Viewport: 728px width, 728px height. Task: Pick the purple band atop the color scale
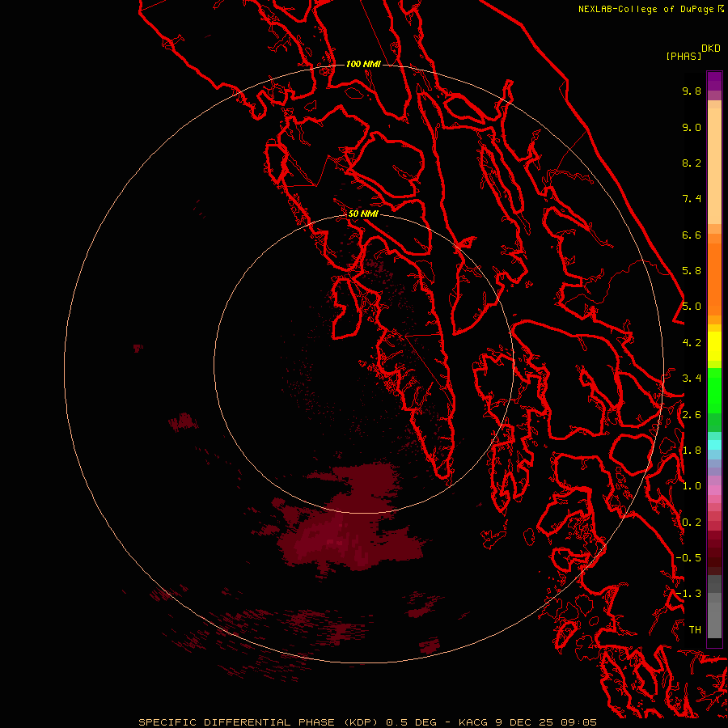(x=714, y=81)
